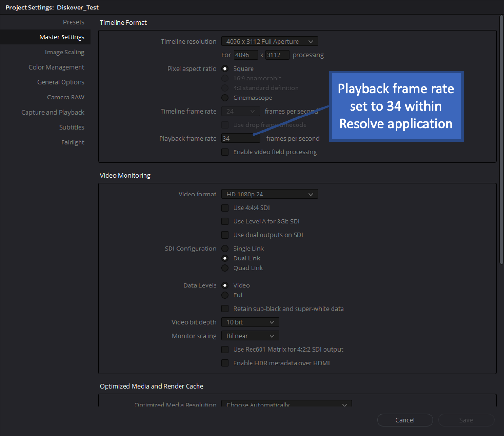
Task: Click the Cancel button
Action: point(405,420)
